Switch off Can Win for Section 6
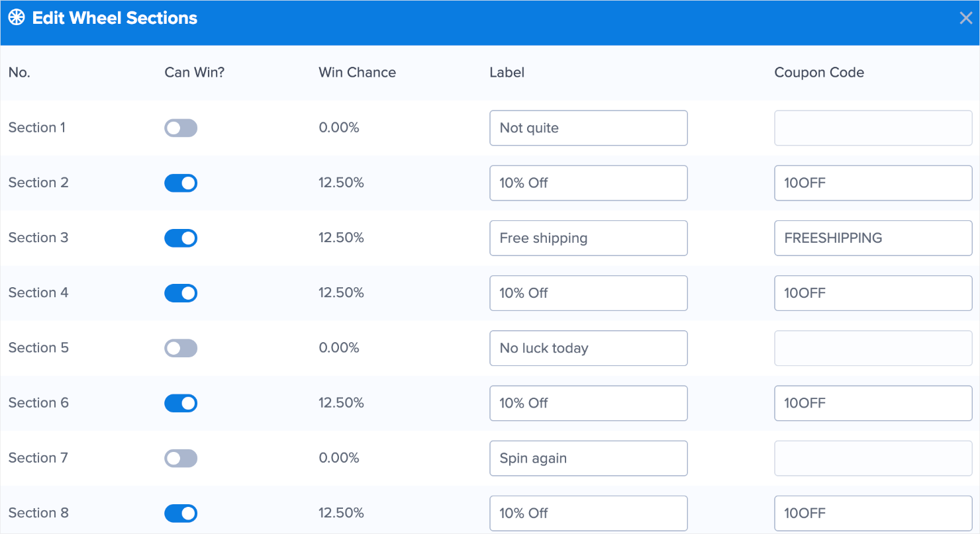This screenshot has height=534, width=980. [x=181, y=403]
